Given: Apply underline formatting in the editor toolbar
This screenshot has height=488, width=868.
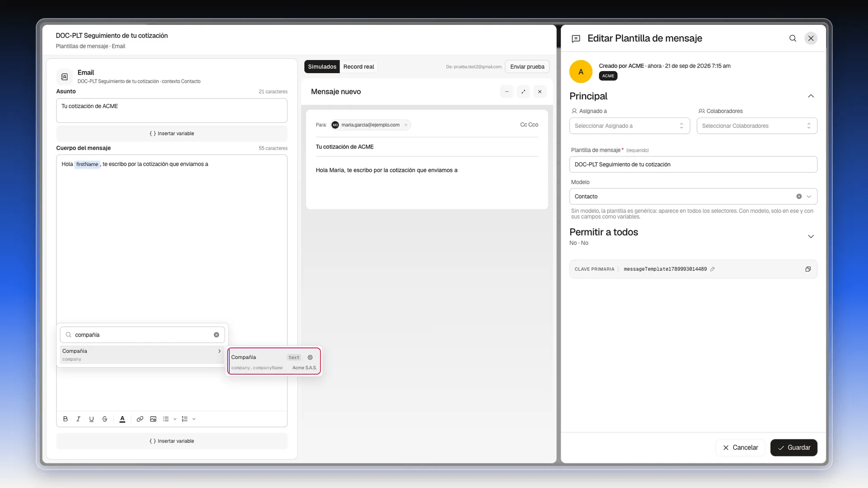Looking at the screenshot, I should 91,419.
